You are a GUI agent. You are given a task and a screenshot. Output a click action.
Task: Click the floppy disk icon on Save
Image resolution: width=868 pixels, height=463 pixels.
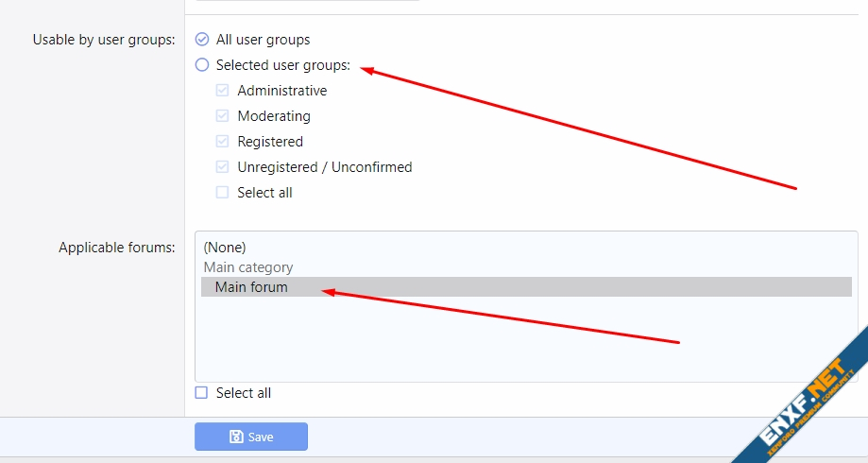pos(236,437)
